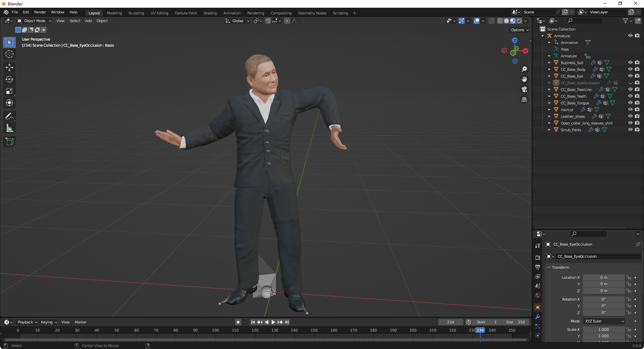Toggle auto keying record button
This screenshot has width=644, height=349.
click(x=238, y=322)
